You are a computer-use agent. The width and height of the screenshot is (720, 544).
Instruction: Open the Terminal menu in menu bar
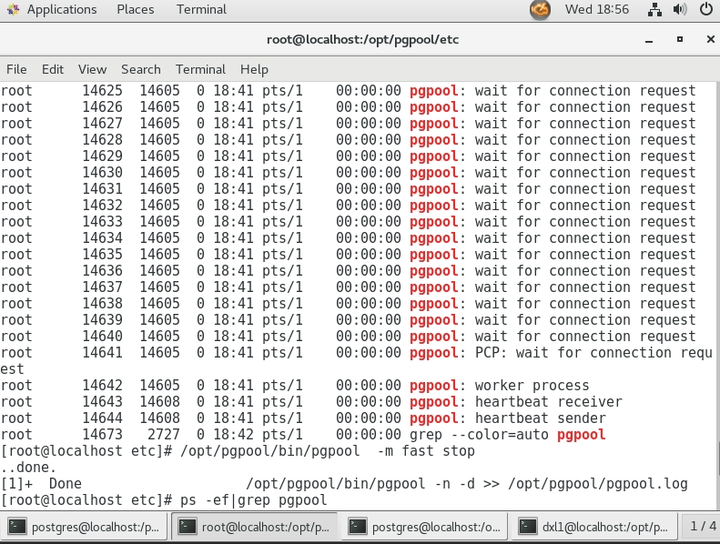click(201, 69)
